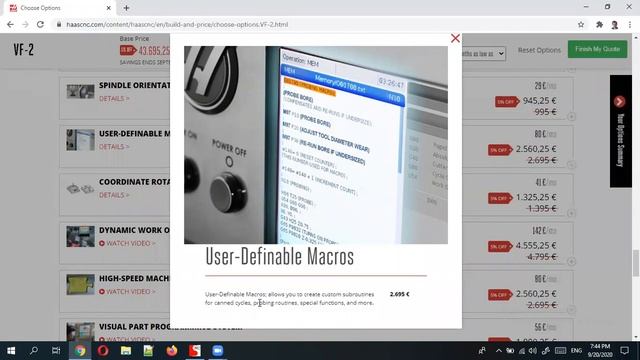Open the taskbar clock and date
Screen dimensions: 640x360
[600, 351]
